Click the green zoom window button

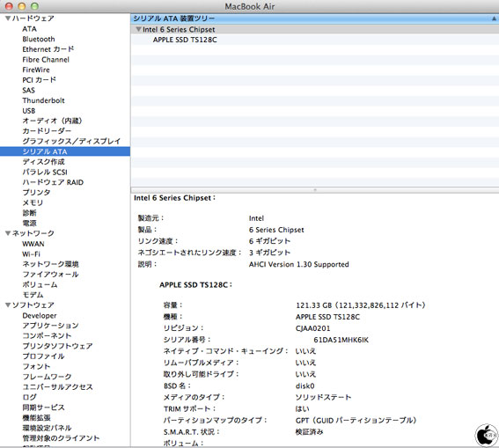coord(34,6)
